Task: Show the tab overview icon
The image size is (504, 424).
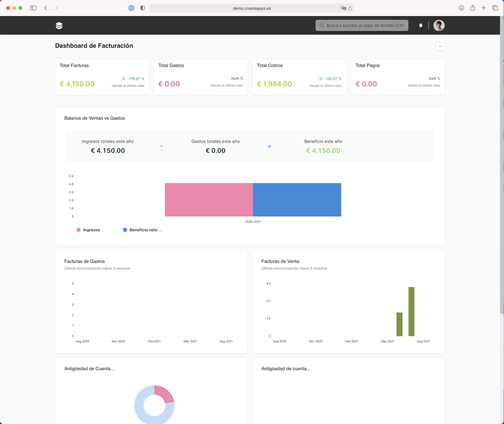Action: (x=495, y=8)
